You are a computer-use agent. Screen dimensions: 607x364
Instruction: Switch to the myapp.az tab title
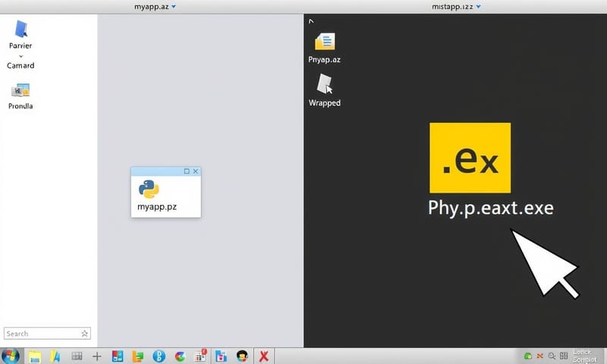151,7
